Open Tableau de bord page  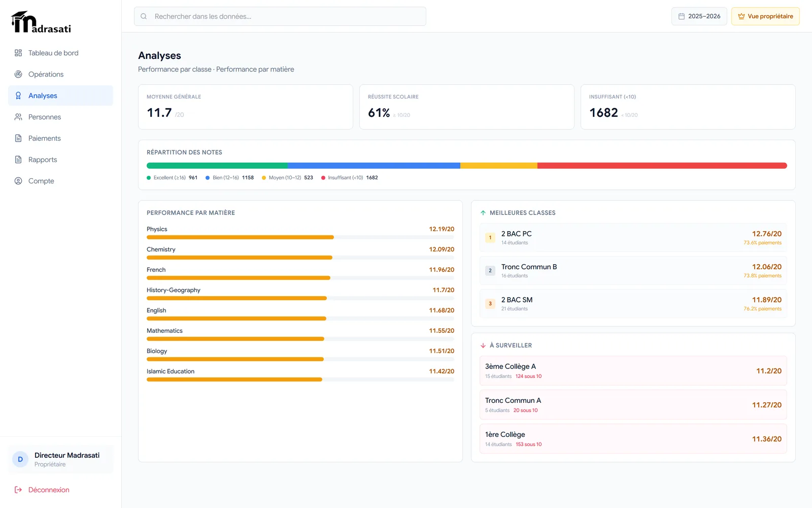tap(60, 53)
